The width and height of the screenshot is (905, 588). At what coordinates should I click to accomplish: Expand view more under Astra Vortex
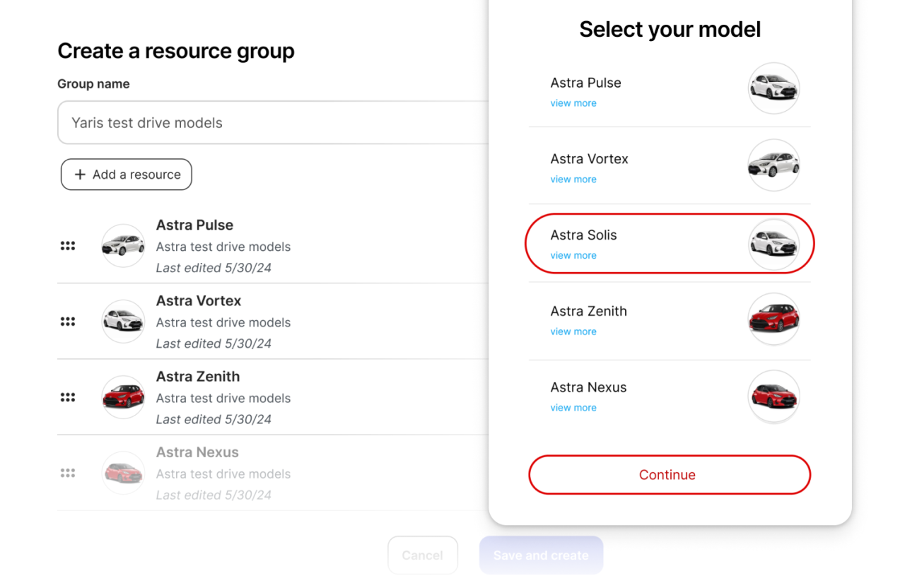coord(573,180)
